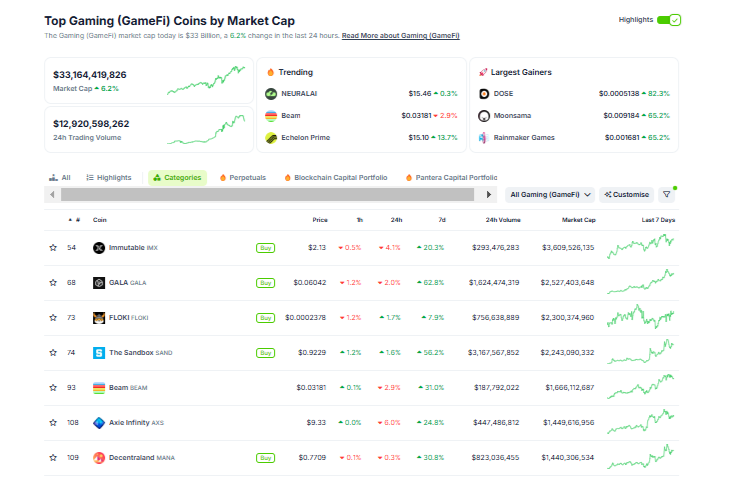Select the Categories tab

177,178
